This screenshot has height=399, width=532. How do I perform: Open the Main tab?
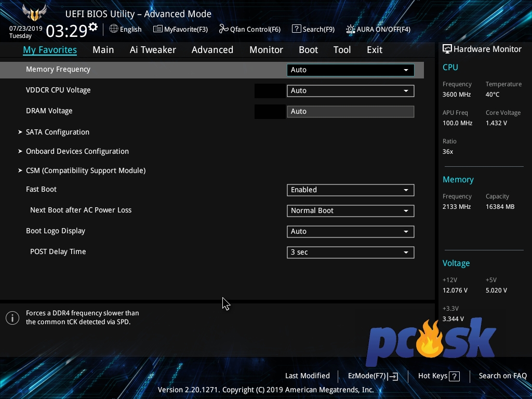tap(103, 50)
